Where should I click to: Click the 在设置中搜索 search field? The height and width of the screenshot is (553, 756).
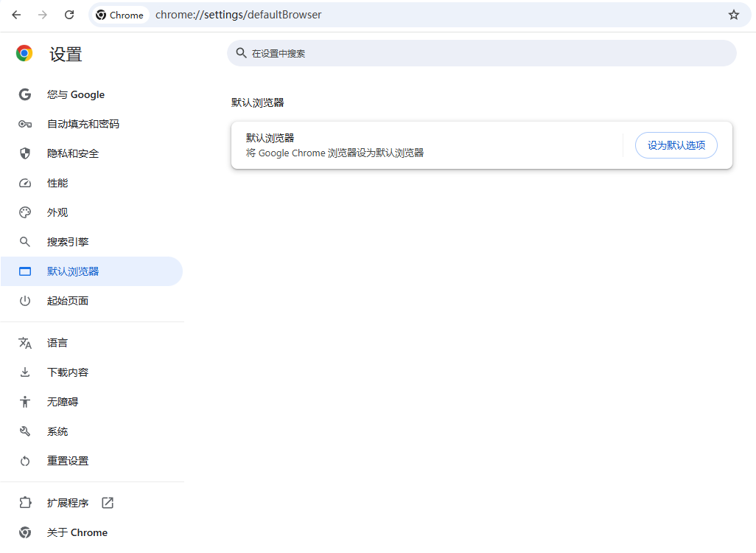click(x=486, y=53)
